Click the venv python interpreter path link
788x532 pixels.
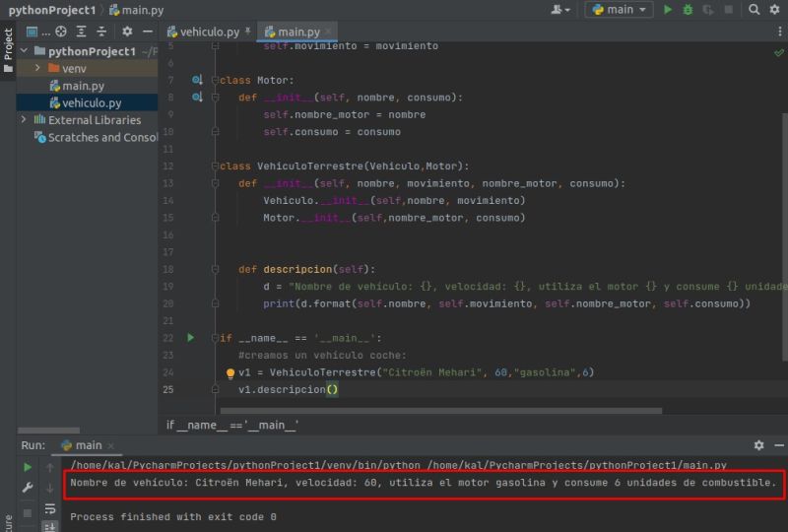[x=245, y=465]
